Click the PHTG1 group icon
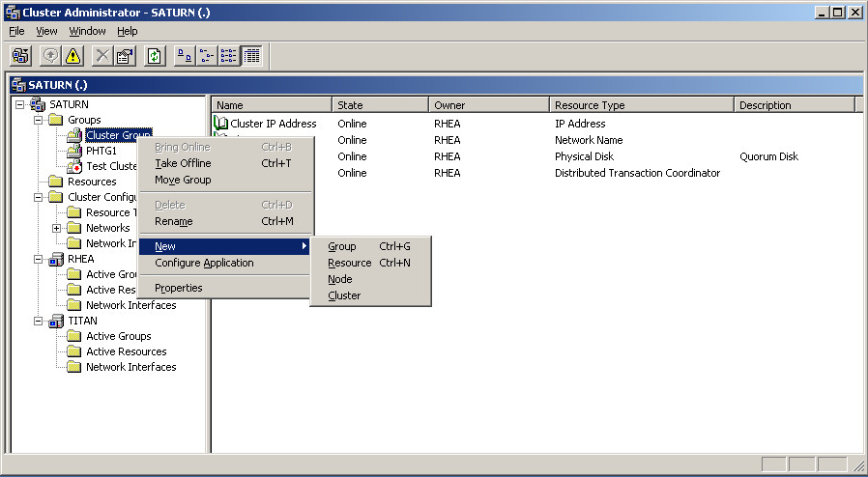Image resolution: width=868 pixels, height=477 pixels. [74, 151]
